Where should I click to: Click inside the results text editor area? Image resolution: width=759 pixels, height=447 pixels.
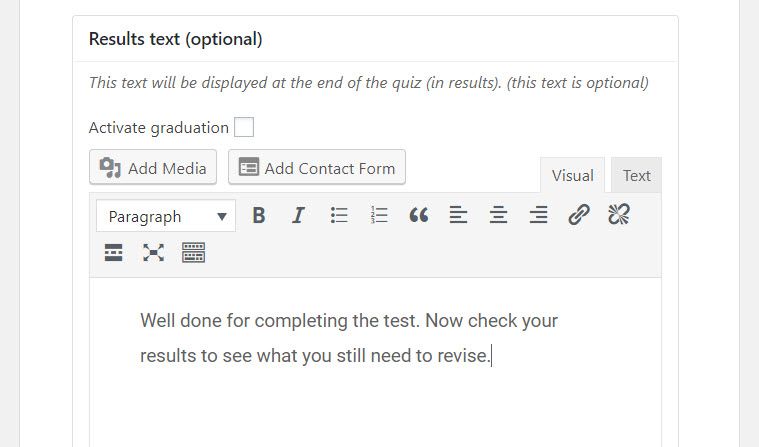(x=375, y=362)
